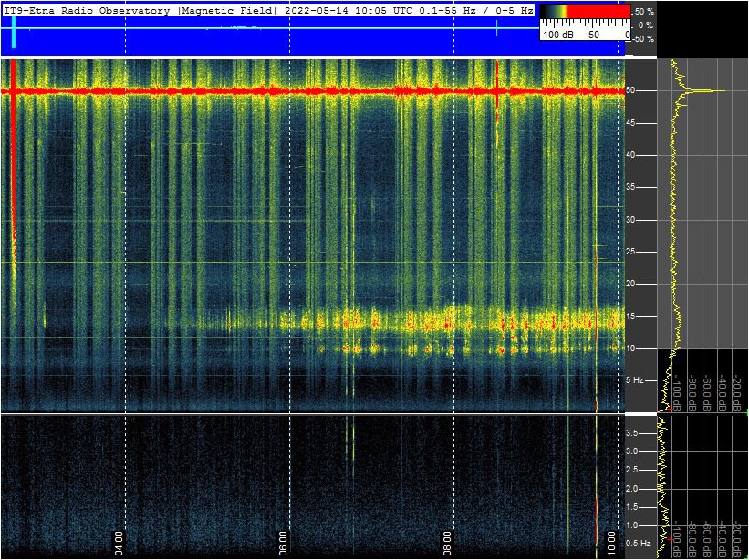Viewport: 749px width, 560px height.
Task: Select the 06:00 time marker
Action: [x=284, y=542]
